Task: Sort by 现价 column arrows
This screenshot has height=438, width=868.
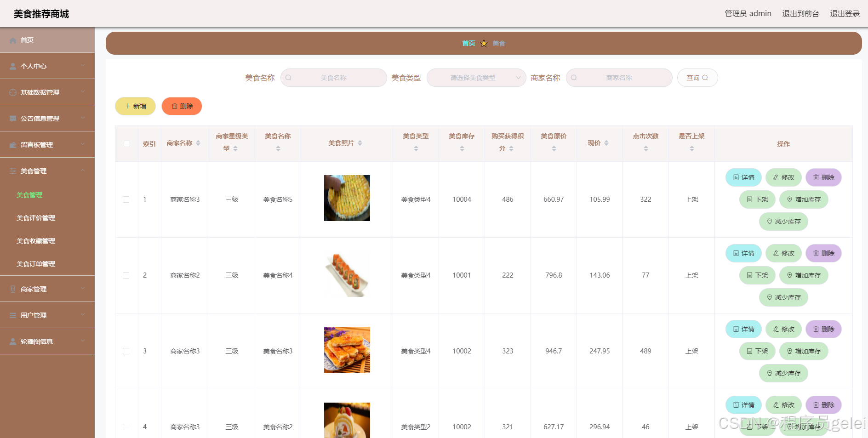Action: click(606, 143)
